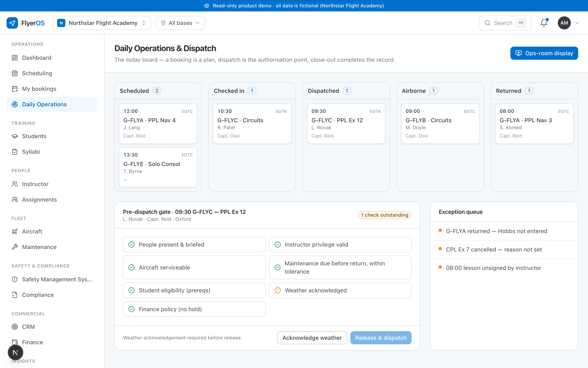The height and width of the screenshot is (368, 588).
Task: Click the CRM target icon
Action: pos(15,327)
